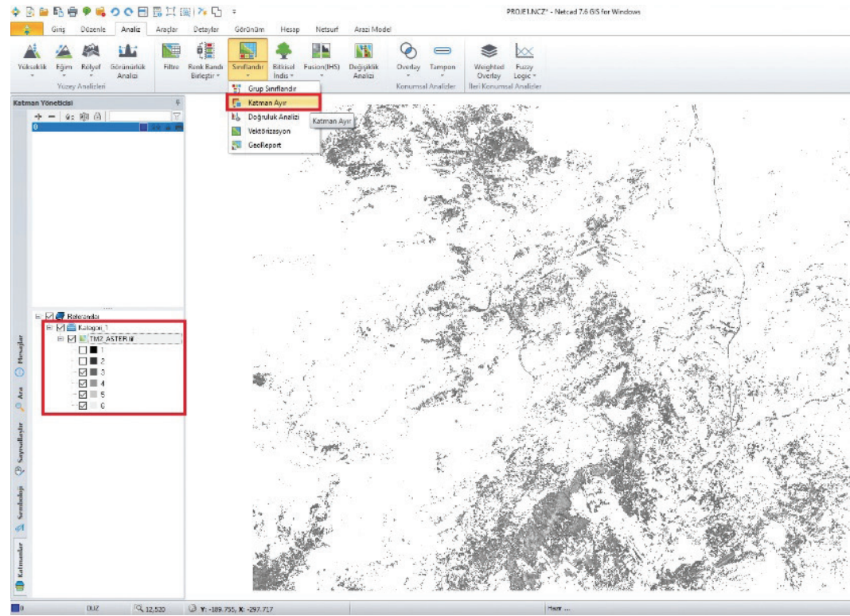The image size is (850, 616).
Task: Uncheck class 3 layer checkbox
Action: click(x=84, y=372)
